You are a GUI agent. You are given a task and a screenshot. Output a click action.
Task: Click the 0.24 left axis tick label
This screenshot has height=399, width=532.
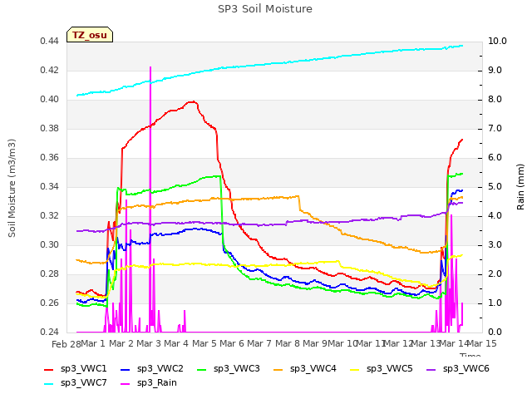50,332
